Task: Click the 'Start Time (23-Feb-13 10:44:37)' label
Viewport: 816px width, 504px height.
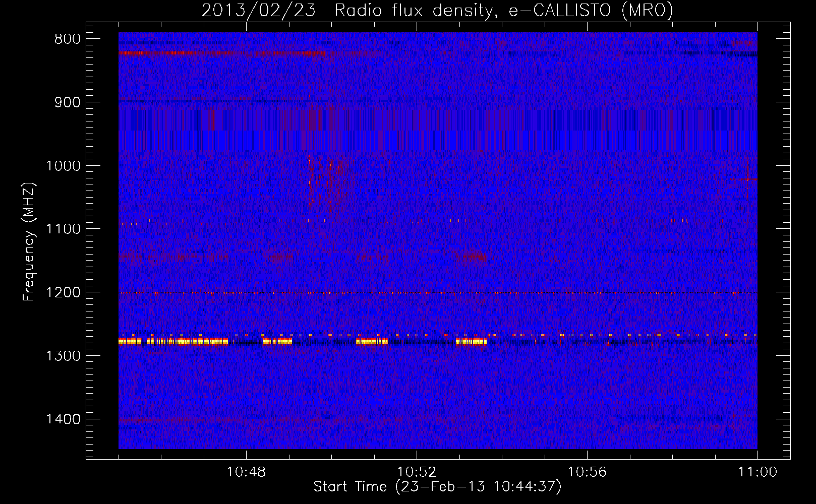Action: tap(437, 487)
